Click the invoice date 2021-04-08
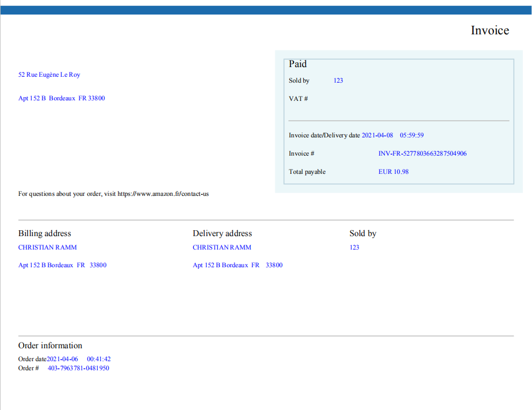532x410 pixels. pos(377,135)
